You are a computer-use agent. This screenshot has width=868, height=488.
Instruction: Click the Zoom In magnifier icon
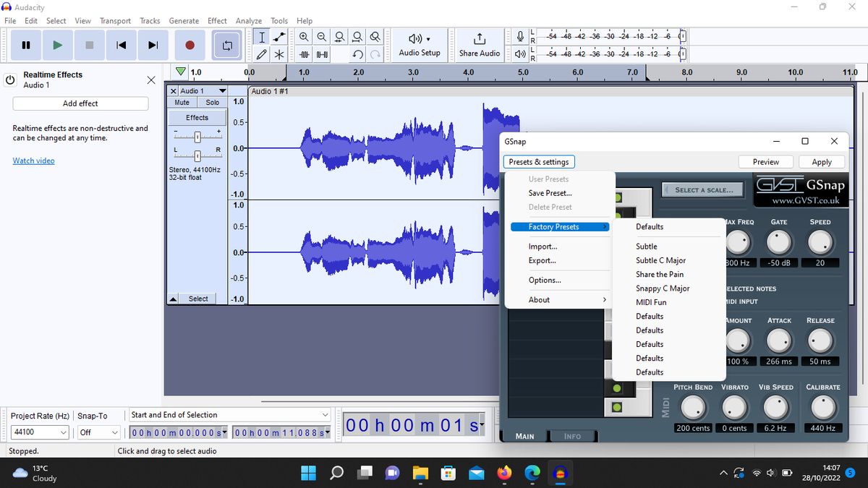[304, 36]
